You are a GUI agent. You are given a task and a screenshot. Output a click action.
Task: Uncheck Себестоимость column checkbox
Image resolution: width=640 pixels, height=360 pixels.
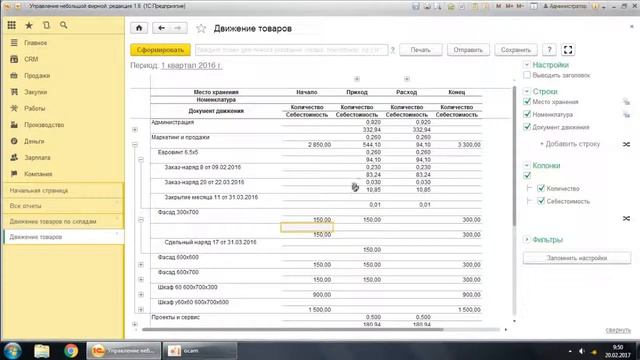(541, 201)
